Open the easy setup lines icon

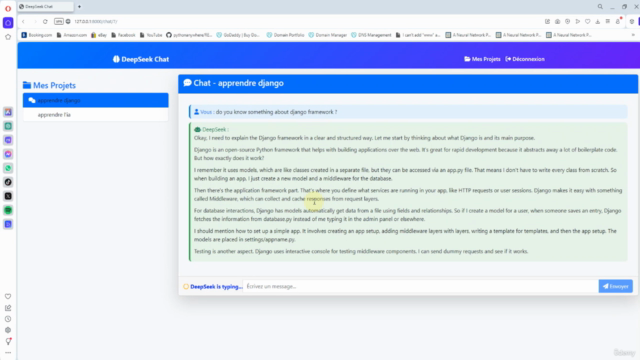[607, 22]
